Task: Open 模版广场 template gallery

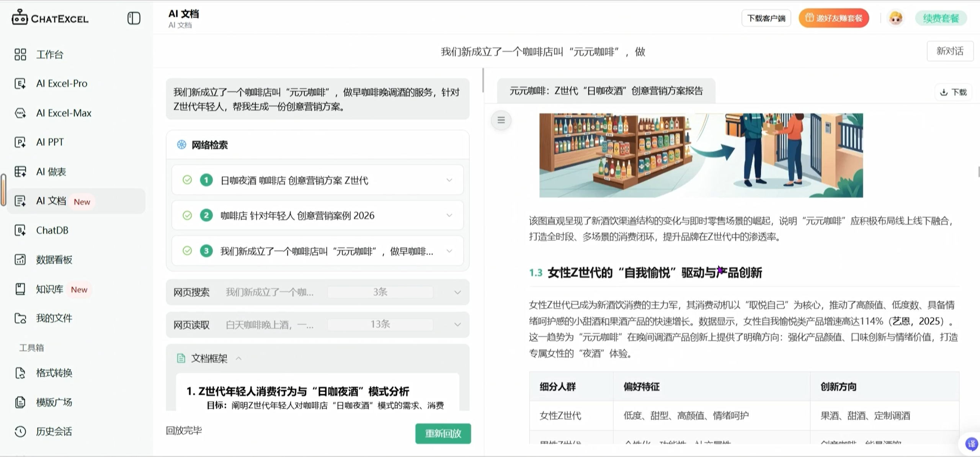Action: point(54,402)
